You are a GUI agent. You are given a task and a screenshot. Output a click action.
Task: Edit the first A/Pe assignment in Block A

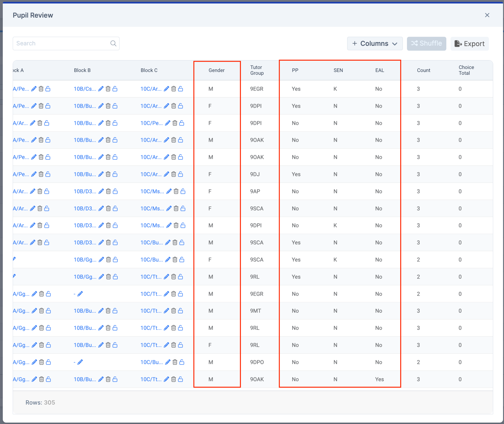tap(34, 89)
